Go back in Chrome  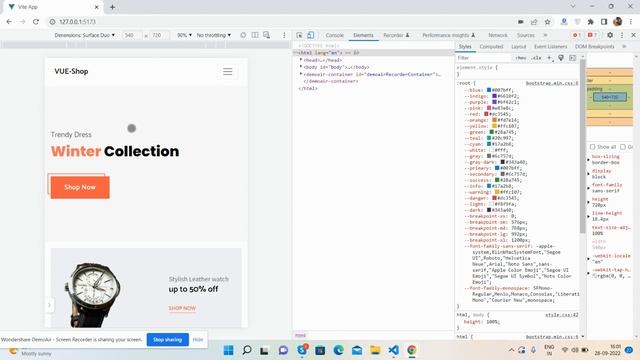pos(9,22)
